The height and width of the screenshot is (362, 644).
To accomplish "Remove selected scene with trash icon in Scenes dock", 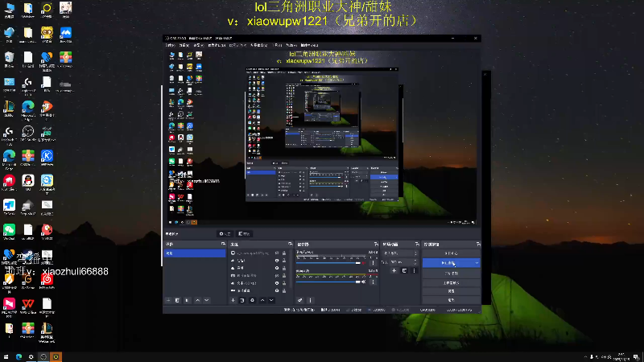I will pos(177,300).
